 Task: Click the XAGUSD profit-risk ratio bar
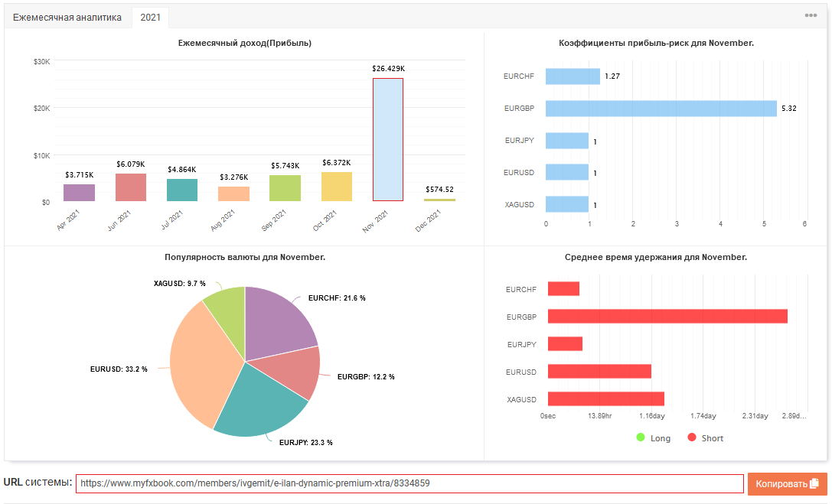pos(566,204)
